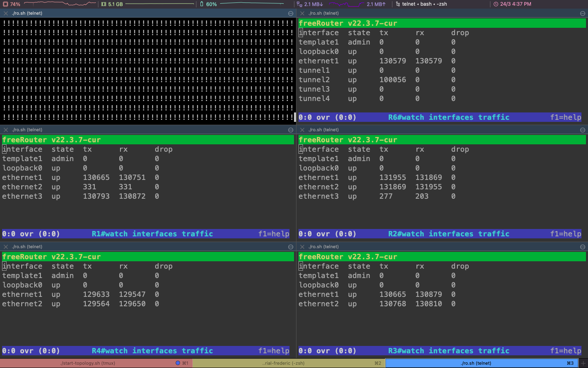588x368 pixels.
Task: Close the R4 router pane
Action: pos(6,247)
